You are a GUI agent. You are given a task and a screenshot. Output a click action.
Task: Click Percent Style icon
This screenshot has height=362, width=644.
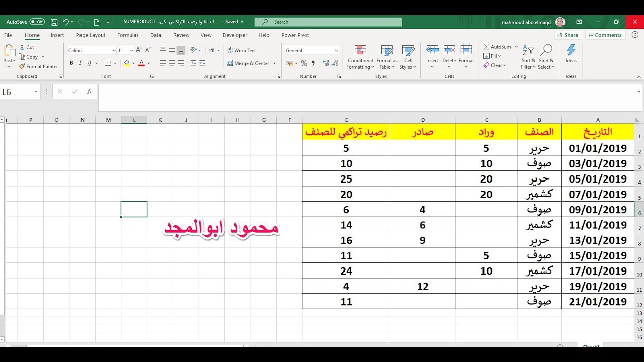304,63
